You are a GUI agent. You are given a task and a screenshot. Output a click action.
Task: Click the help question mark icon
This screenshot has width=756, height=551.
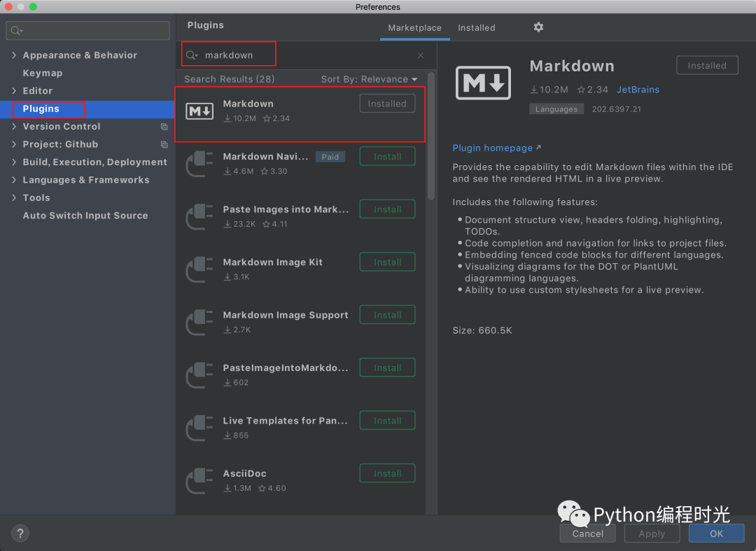tap(20, 533)
